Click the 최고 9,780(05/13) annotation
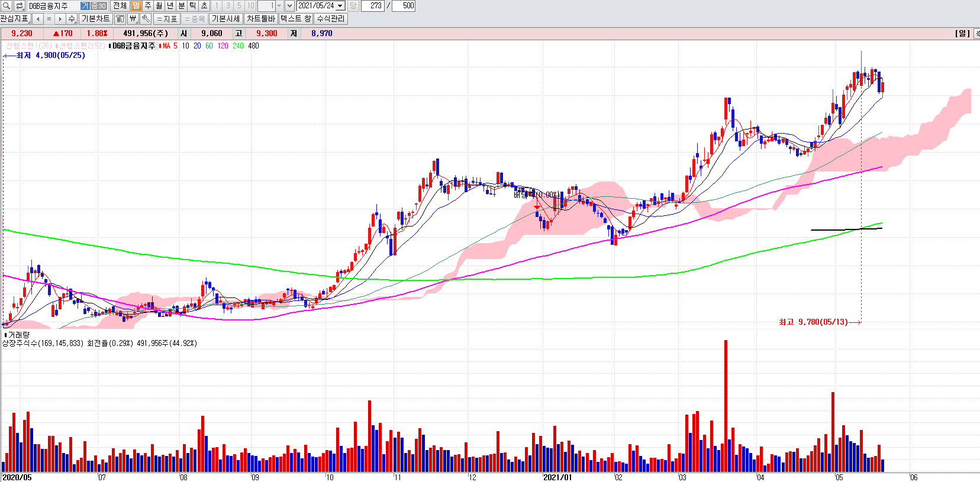Viewport: 980px width, 482px height. pos(820,322)
